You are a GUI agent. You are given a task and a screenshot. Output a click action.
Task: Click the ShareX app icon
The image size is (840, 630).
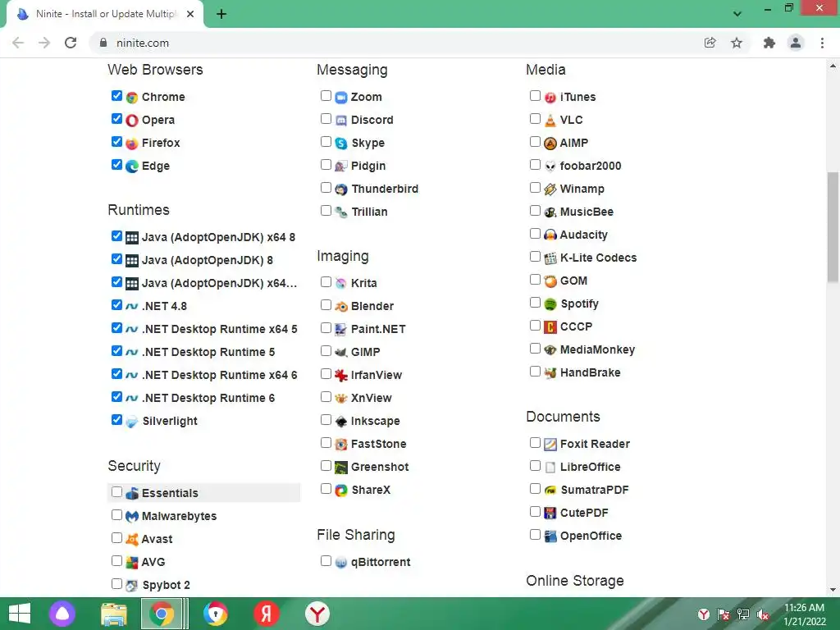pos(341,491)
